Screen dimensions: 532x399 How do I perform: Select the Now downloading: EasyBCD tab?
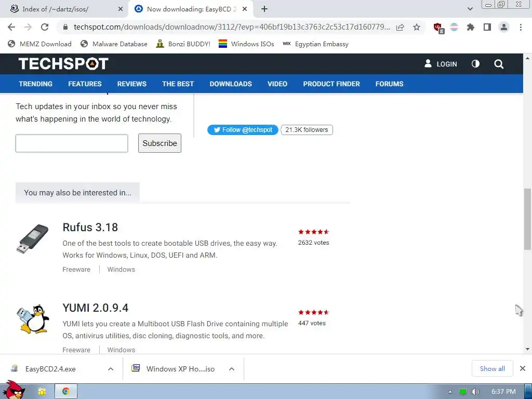[x=191, y=9]
